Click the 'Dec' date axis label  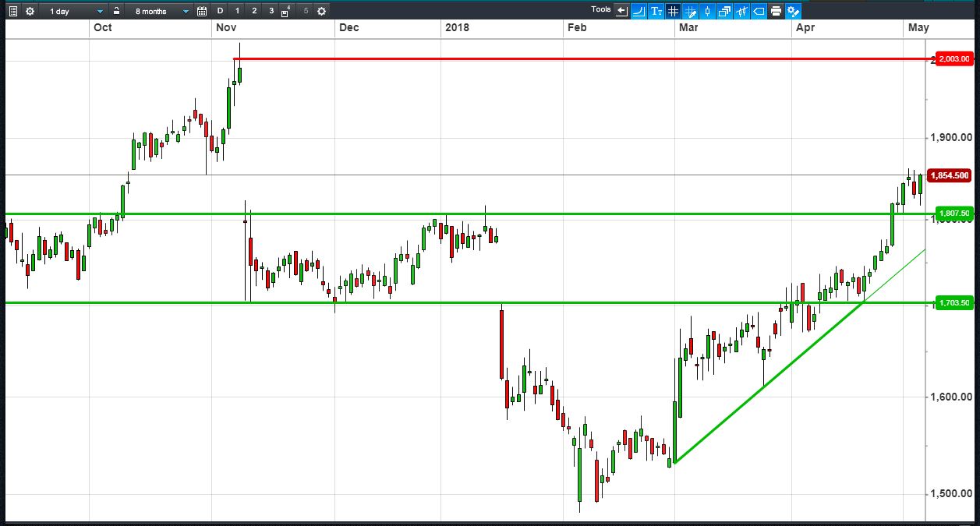point(349,28)
